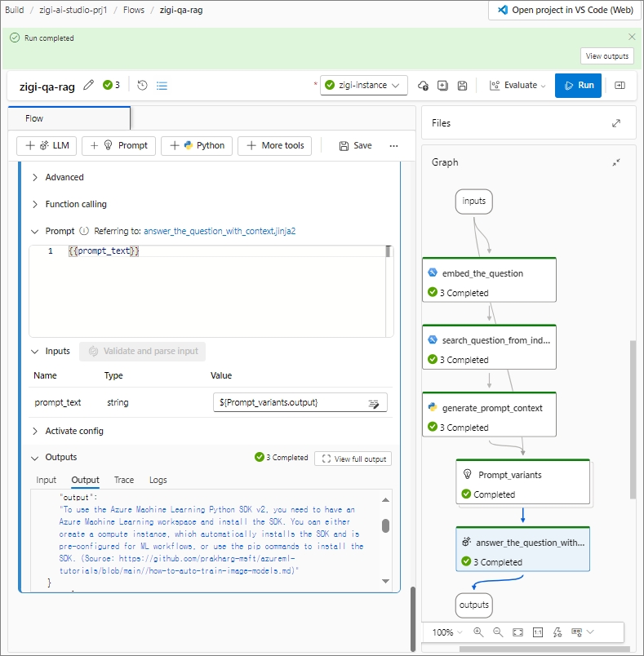This screenshot has height=656, width=644.
Task: Open View full output
Action: click(353, 459)
